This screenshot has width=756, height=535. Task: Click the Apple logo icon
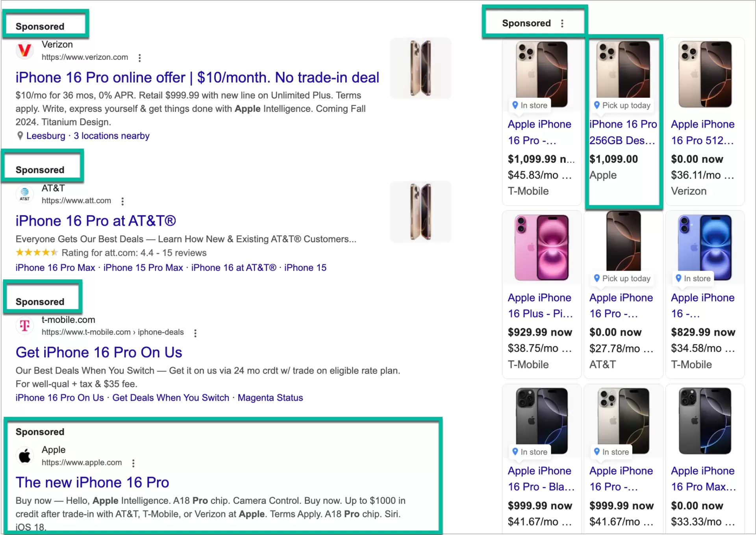click(24, 456)
